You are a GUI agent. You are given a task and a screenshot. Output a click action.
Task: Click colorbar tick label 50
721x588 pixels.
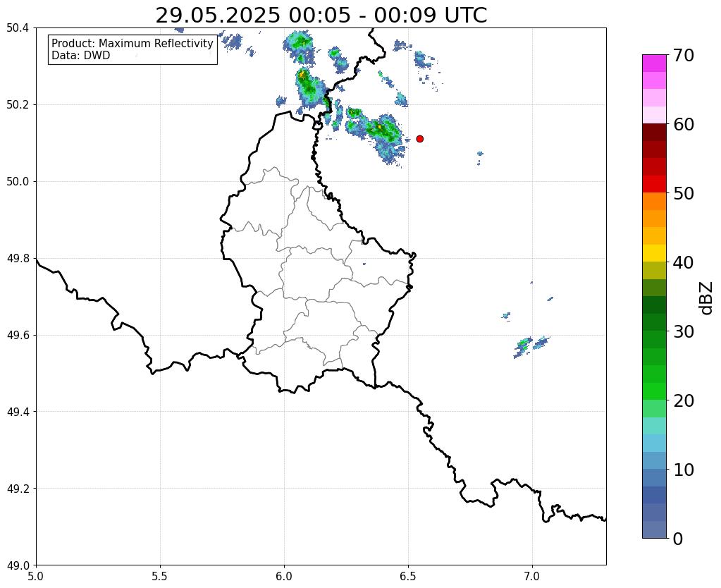(684, 193)
